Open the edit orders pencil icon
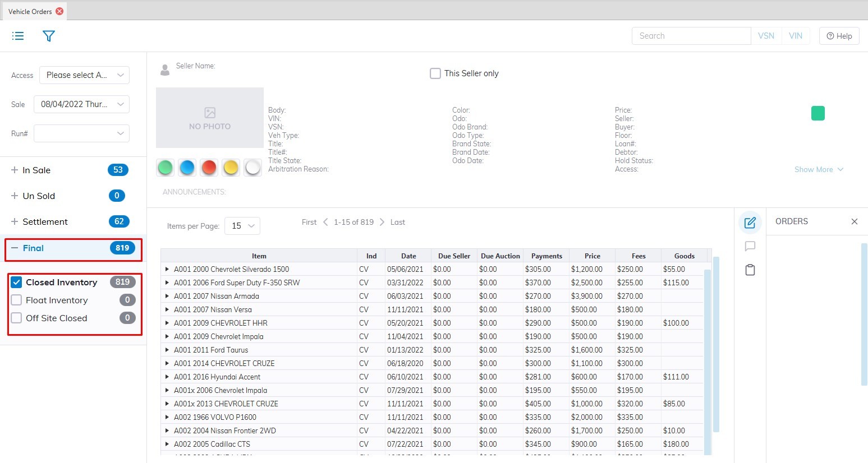The image size is (868, 463). (x=750, y=223)
